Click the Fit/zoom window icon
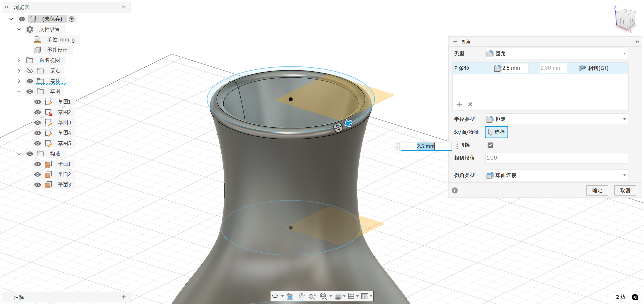This screenshot has width=644, height=304. [x=323, y=296]
